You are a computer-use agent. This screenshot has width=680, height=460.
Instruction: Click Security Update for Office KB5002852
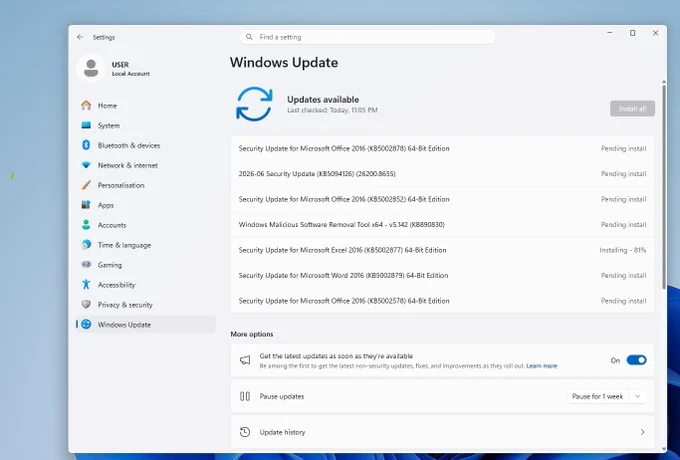(442, 199)
